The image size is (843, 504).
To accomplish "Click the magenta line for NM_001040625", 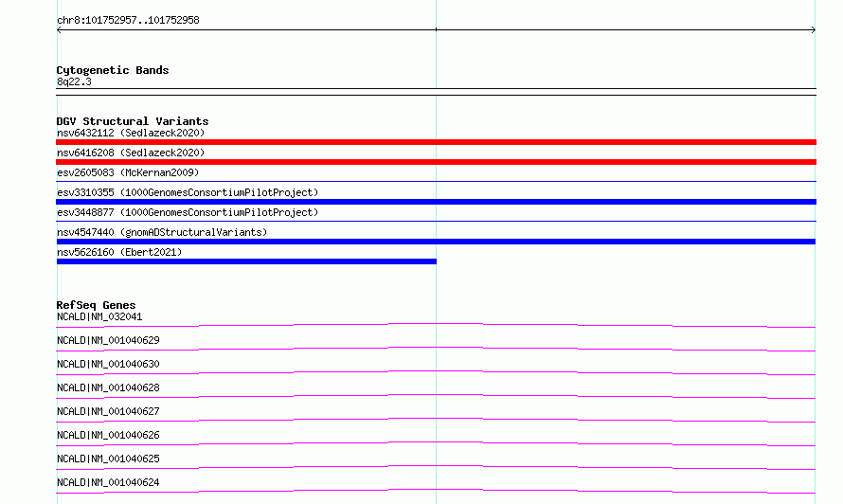I will click(x=436, y=467).
